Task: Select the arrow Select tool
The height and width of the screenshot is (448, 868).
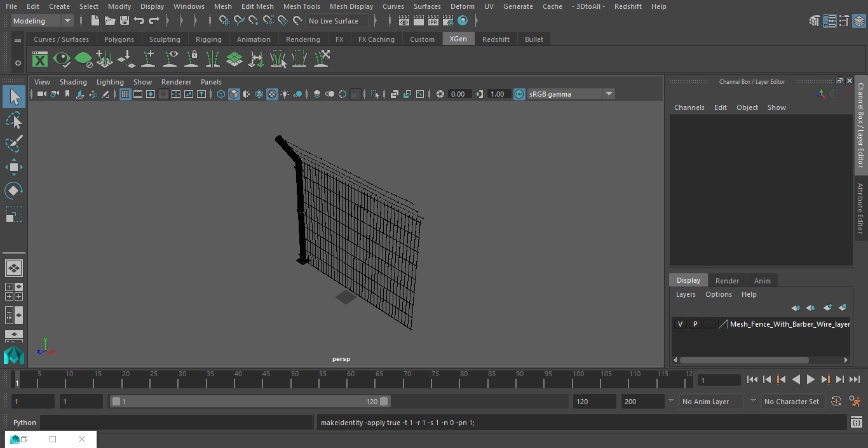Action: (x=14, y=97)
